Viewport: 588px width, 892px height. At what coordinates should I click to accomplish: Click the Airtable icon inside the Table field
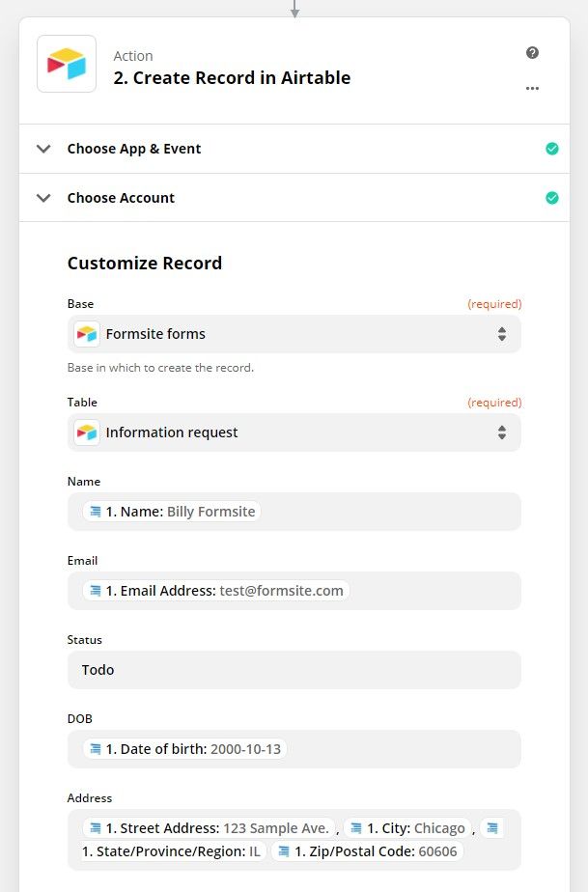[86, 432]
